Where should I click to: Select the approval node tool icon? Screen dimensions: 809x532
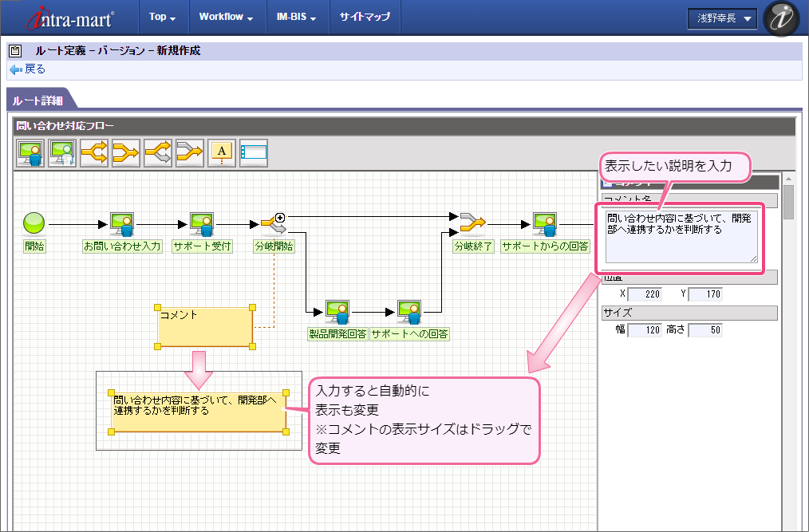pyautogui.click(x=30, y=152)
